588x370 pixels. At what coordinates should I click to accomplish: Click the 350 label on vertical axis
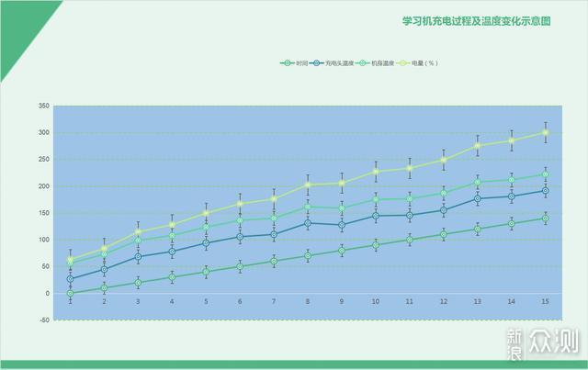pyautogui.click(x=43, y=107)
